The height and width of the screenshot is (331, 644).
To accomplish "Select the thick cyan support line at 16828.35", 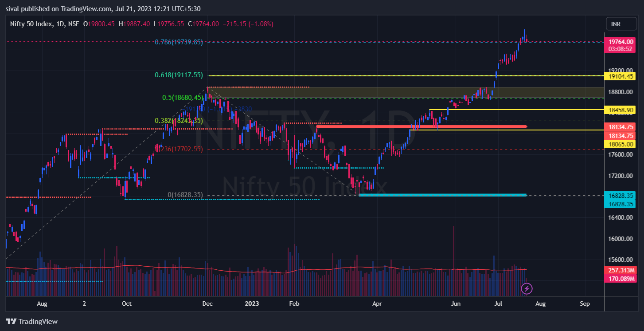I will coord(442,195).
